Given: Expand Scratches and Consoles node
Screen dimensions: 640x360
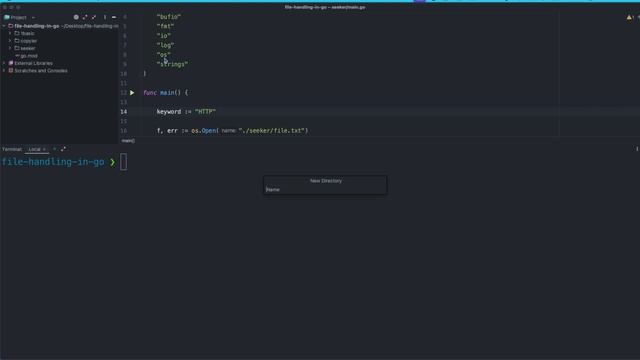Looking at the screenshot, I should (4, 71).
